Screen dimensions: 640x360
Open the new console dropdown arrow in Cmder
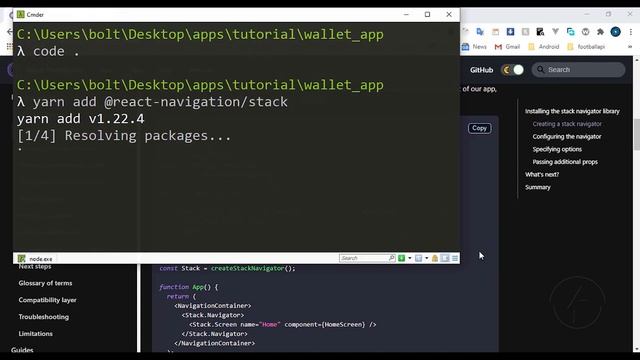(409, 258)
